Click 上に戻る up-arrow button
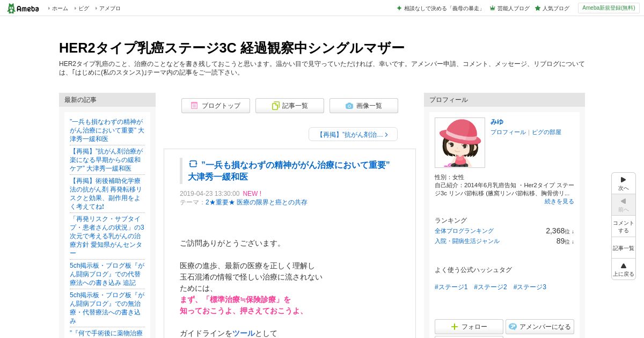 coord(624,269)
